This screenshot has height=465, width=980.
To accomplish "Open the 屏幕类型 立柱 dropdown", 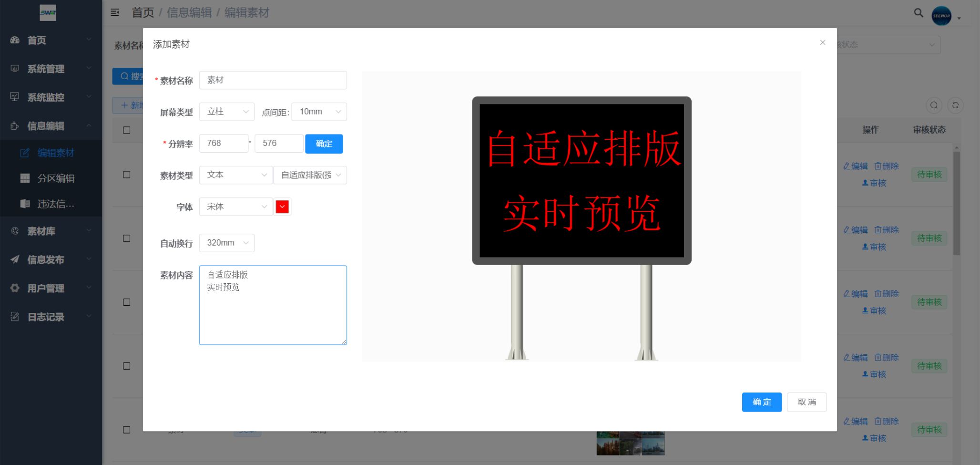I will click(x=226, y=112).
